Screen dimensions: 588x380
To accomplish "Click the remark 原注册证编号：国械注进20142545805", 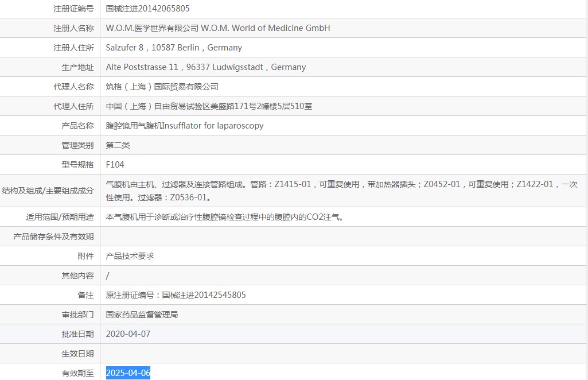I will (176, 295).
